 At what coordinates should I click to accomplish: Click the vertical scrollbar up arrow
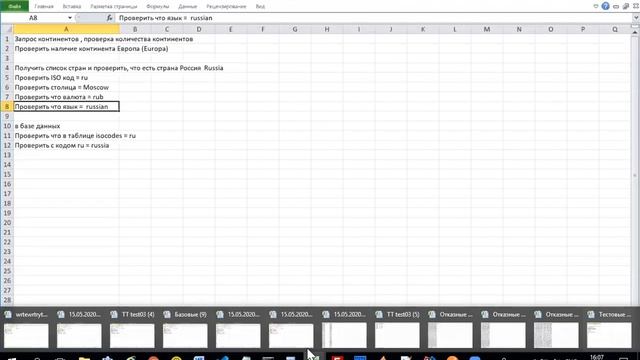coord(635,31)
